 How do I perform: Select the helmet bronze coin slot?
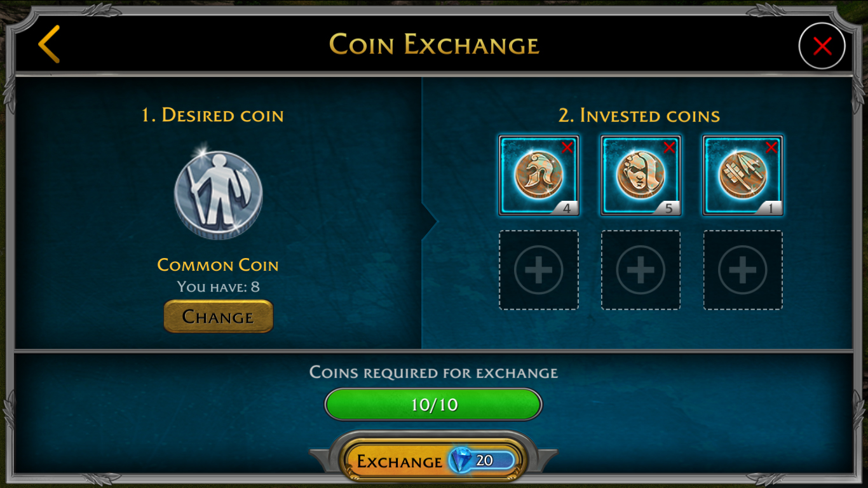point(539,175)
